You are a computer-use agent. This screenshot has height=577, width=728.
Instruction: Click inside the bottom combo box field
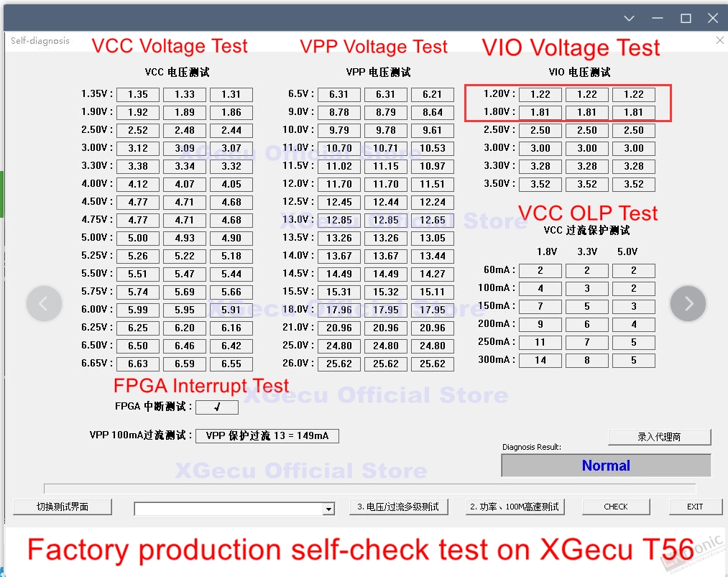click(x=229, y=509)
